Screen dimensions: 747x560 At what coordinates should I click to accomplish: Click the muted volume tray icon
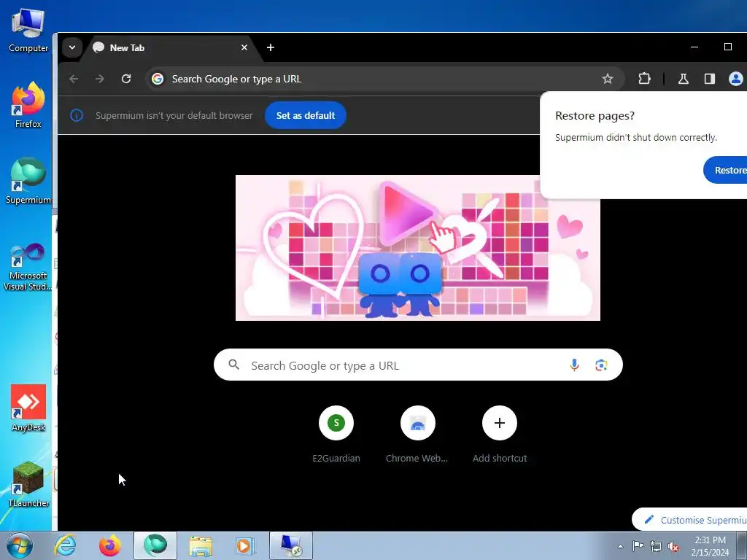click(673, 546)
